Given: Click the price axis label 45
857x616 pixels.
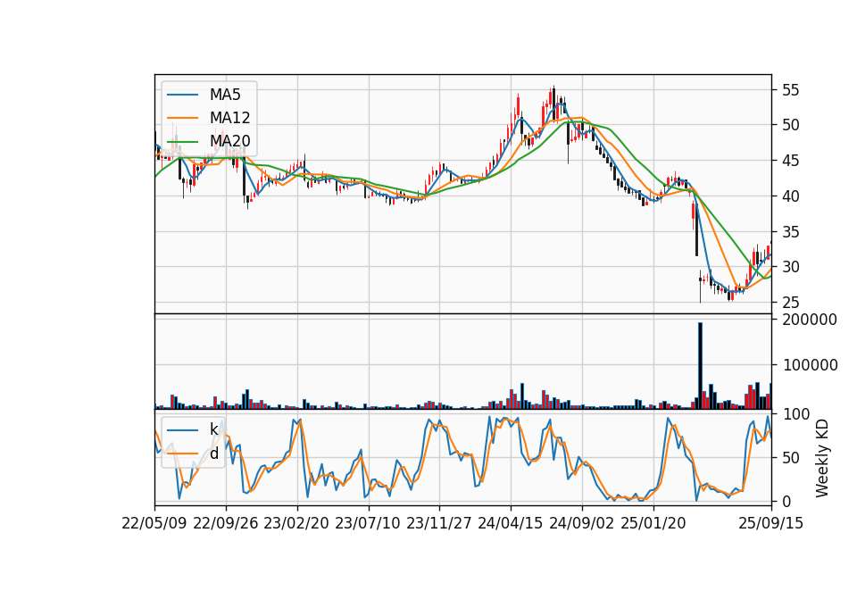Looking at the screenshot, I should click(x=790, y=161).
